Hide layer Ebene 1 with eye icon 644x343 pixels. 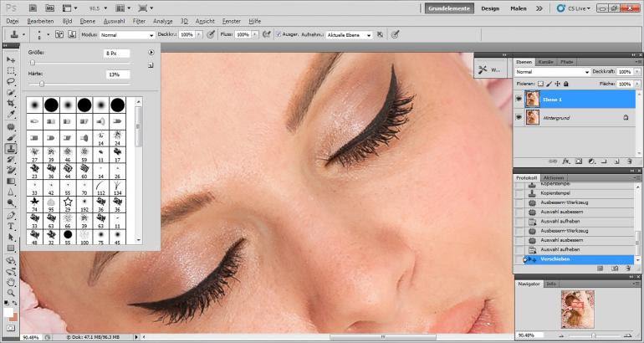pos(519,99)
